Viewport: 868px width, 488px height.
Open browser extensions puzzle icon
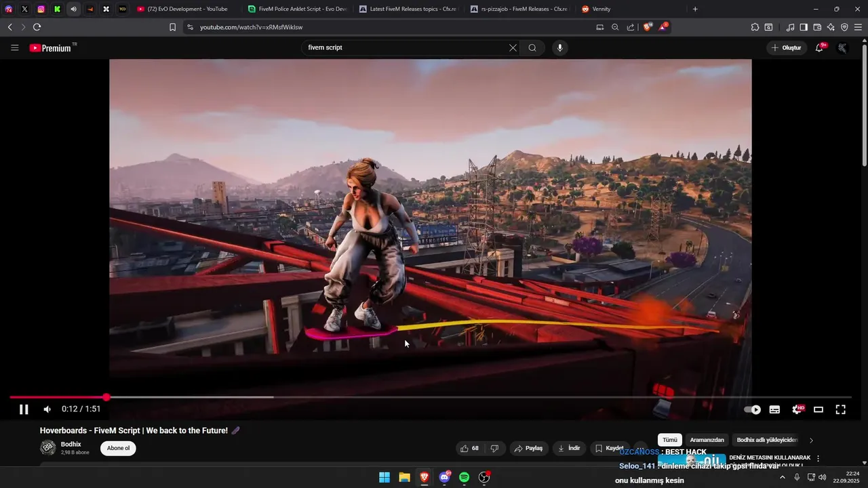[x=755, y=27]
